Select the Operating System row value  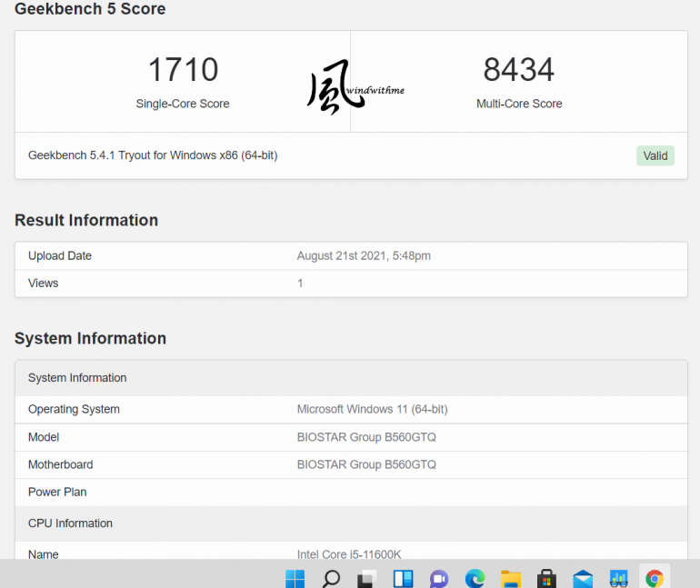[x=373, y=409]
